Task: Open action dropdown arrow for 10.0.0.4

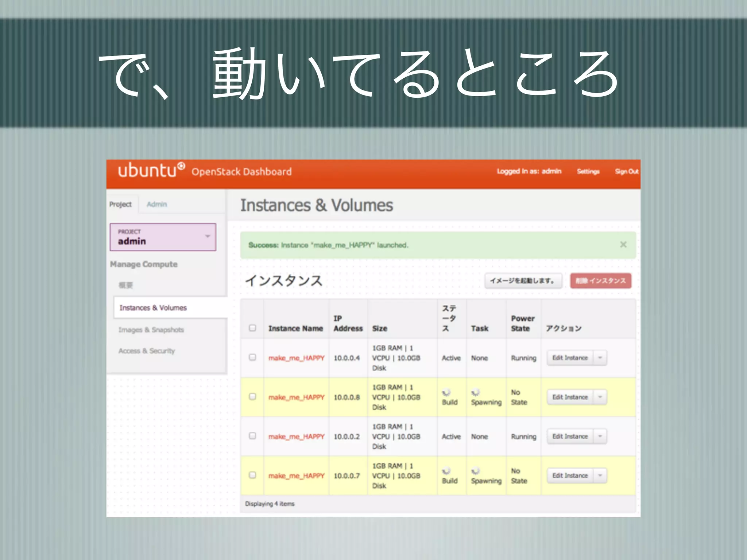Action: tap(600, 358)
